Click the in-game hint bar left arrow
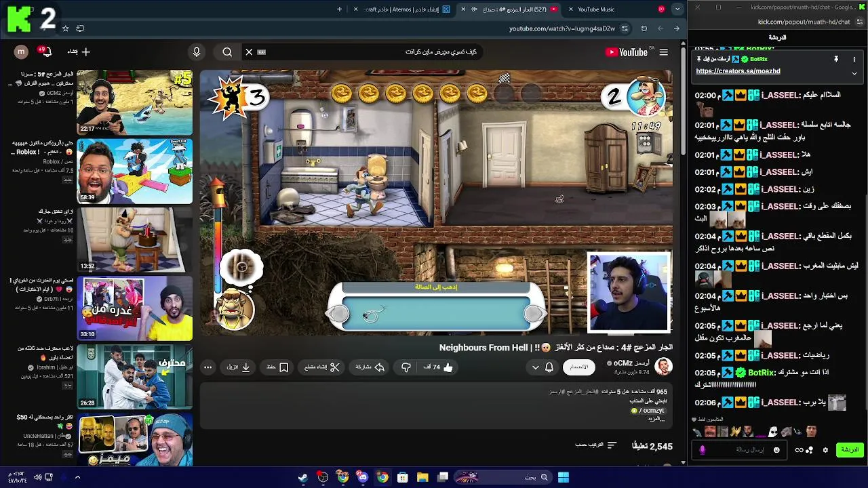This screenshot has height=488, width=868. [338, 314]
